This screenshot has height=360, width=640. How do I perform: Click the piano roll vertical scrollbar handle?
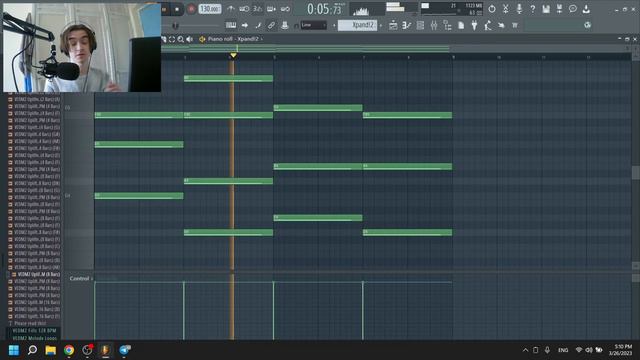636,172
